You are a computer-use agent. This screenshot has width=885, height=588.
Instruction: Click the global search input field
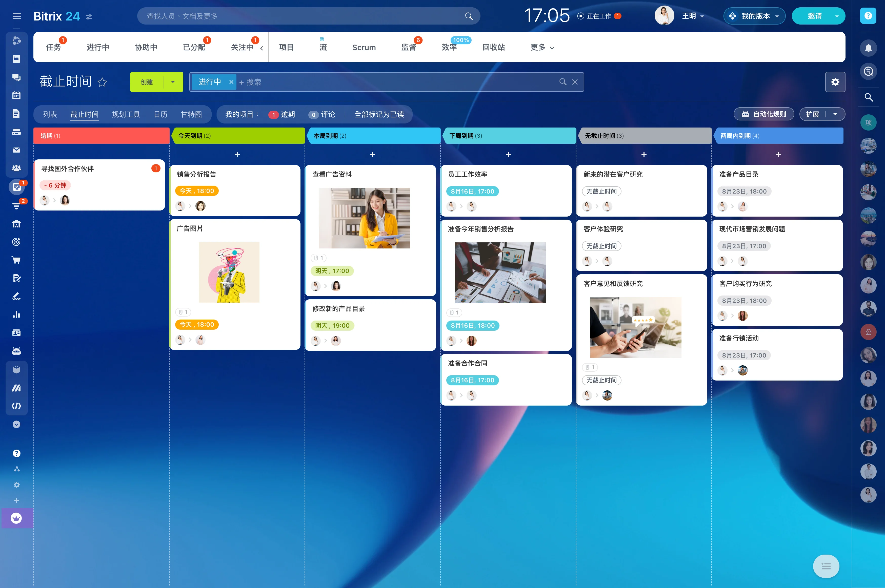[x=308, y=16]
